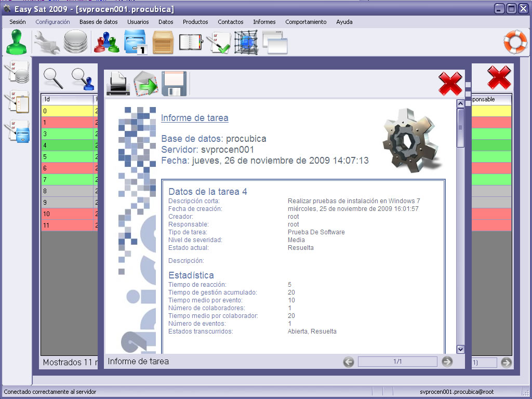Open the colored users group icon
This screenshot has width=532, height=399.
pyautogui.click(x=107, y=42)
